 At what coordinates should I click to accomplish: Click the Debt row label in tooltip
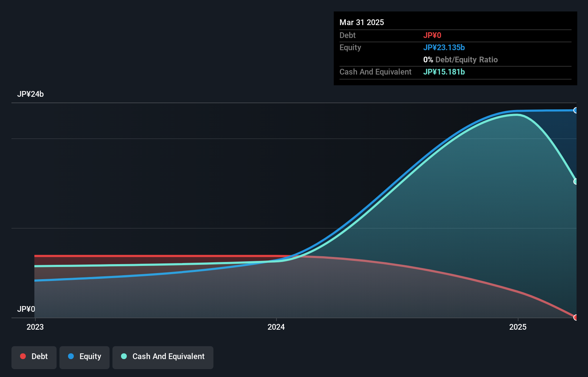[347, 35]
